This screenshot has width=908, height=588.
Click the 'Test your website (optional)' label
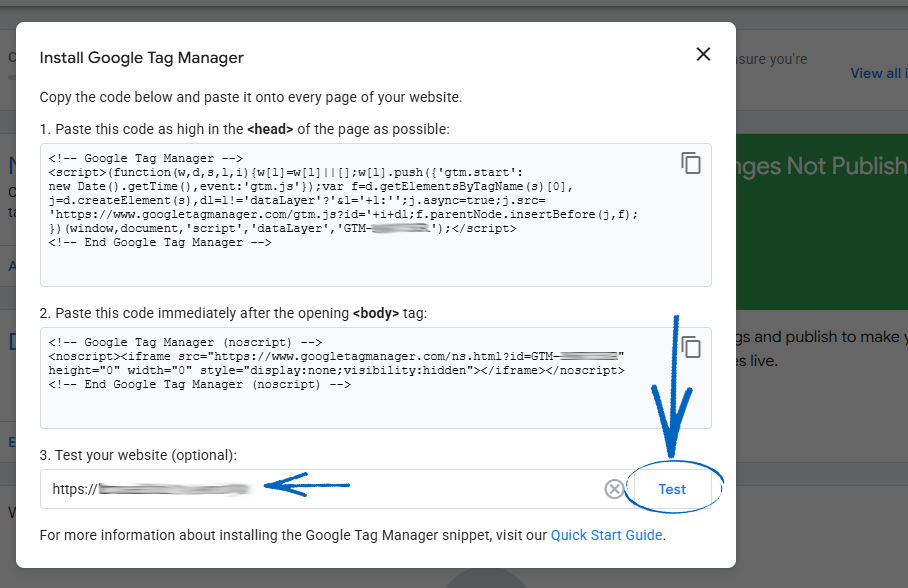coord(138,455)
